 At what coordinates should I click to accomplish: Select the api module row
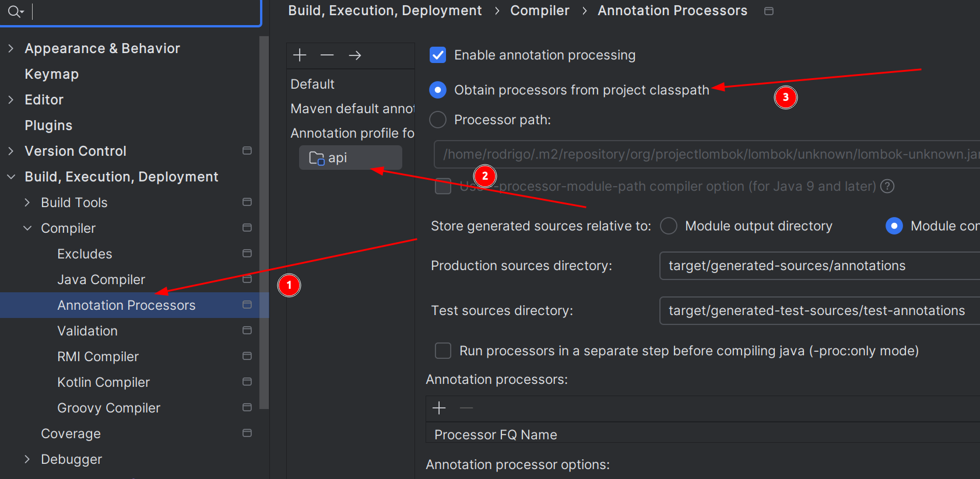tap(350, 158)
